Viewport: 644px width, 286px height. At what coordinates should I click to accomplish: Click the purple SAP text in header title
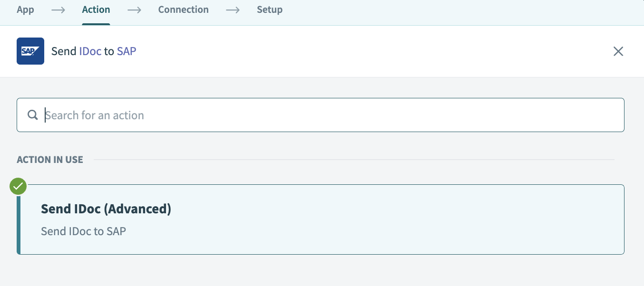127,51
